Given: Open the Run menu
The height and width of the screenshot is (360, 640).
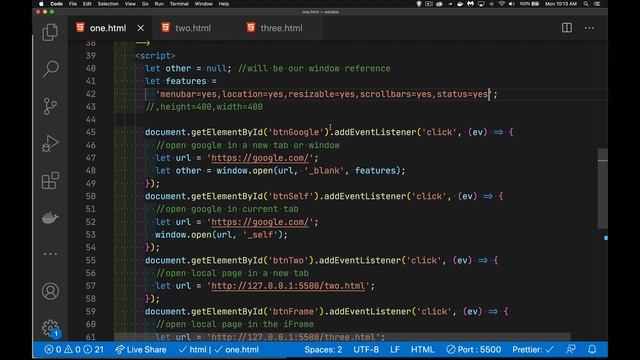Looking at the screenshot, I should 159,4.
